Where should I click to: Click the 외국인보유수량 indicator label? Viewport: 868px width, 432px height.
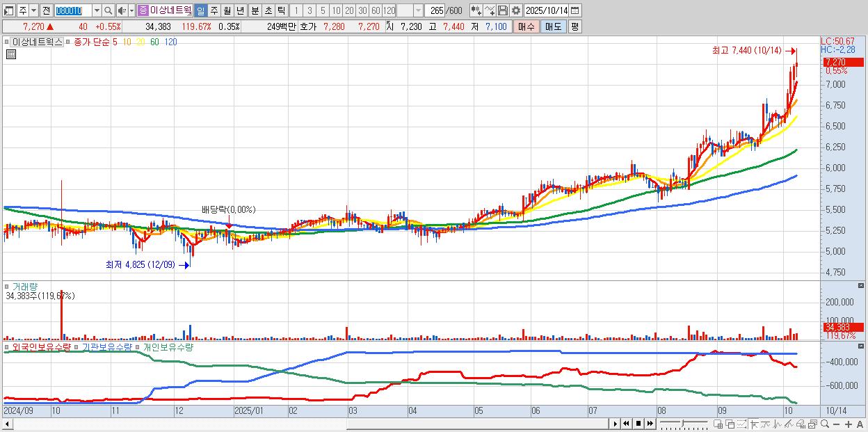pyautogui.click(x=41, y=346)
